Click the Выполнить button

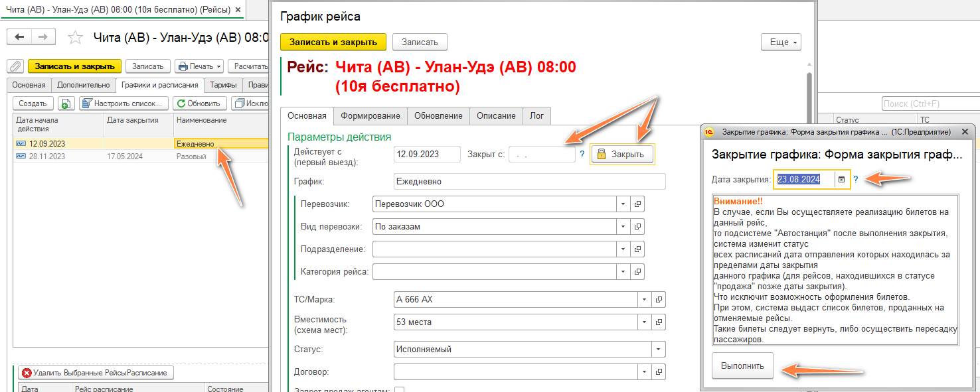tap(742, 365)
